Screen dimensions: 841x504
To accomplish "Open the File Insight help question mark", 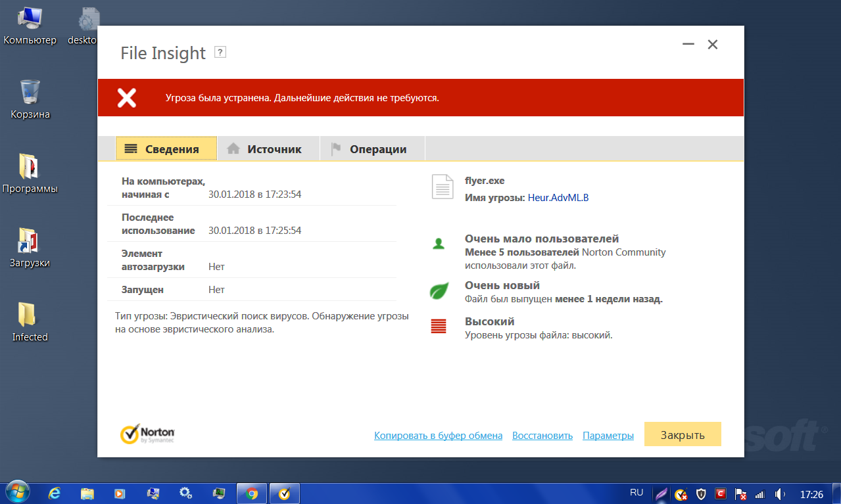I will pos(220,53).
